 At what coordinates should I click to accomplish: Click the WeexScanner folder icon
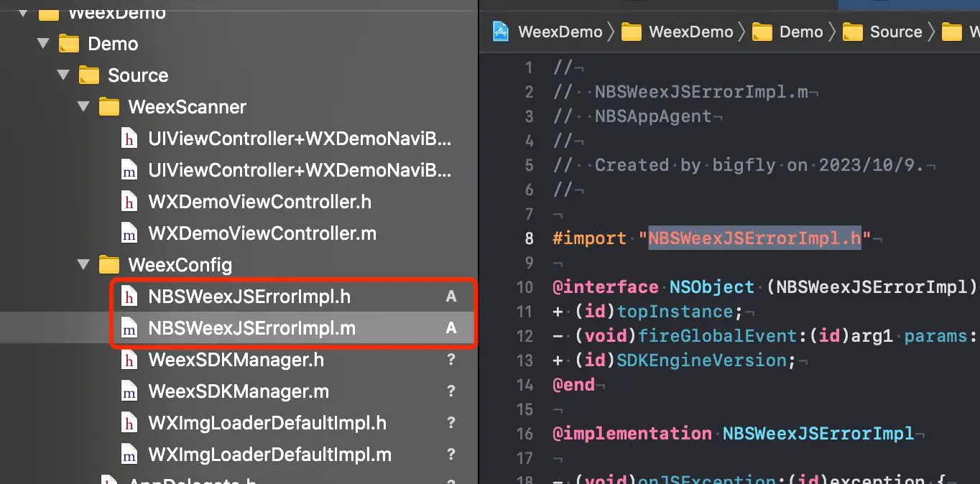(x=108, y=107)
